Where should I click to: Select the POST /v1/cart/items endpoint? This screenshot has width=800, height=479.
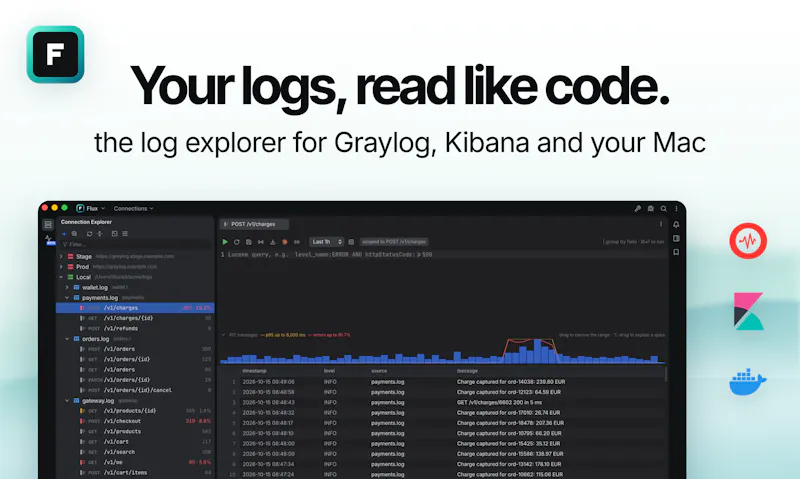[135, 473]
